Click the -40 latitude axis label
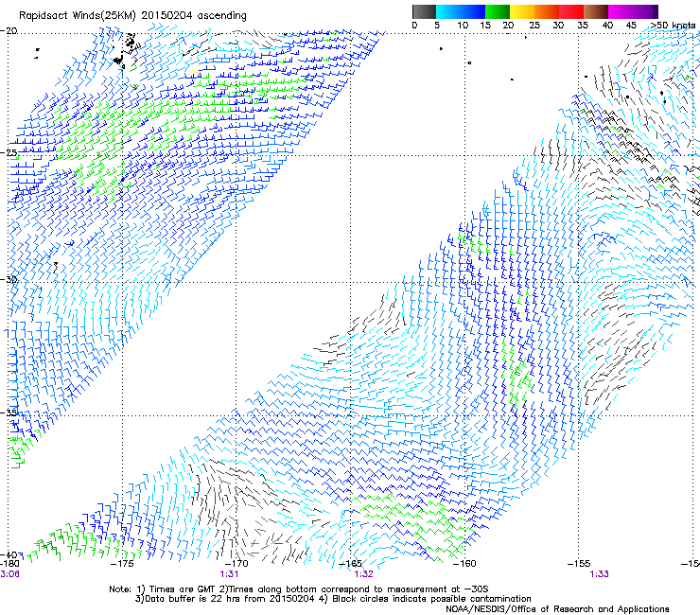The width and height of the screenshot is (700, 615). point(9,554)
